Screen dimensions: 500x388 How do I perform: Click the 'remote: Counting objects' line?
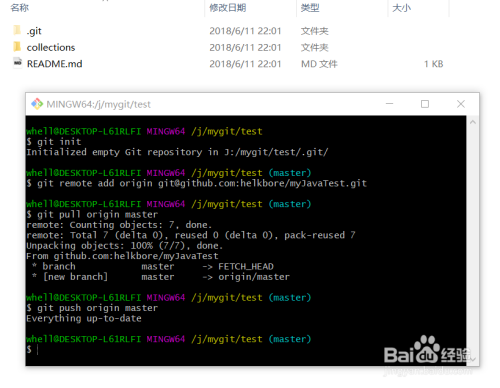(x=119, y=225)
